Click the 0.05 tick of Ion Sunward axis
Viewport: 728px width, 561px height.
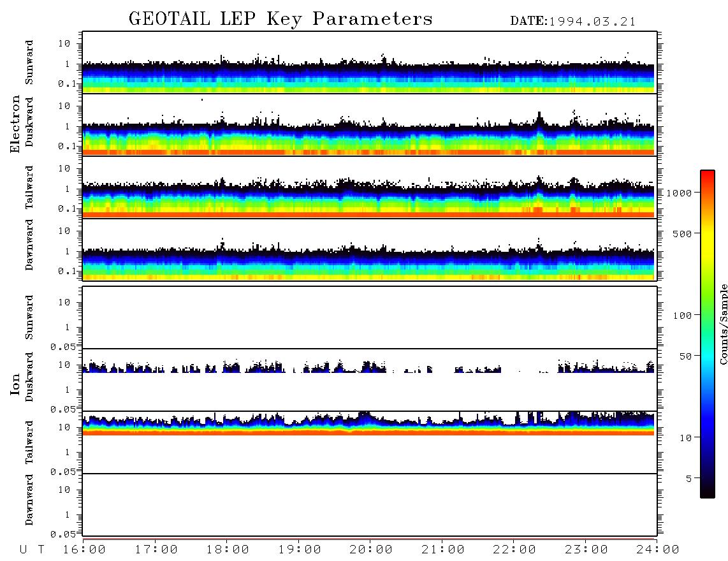click(x=63, y=347)
